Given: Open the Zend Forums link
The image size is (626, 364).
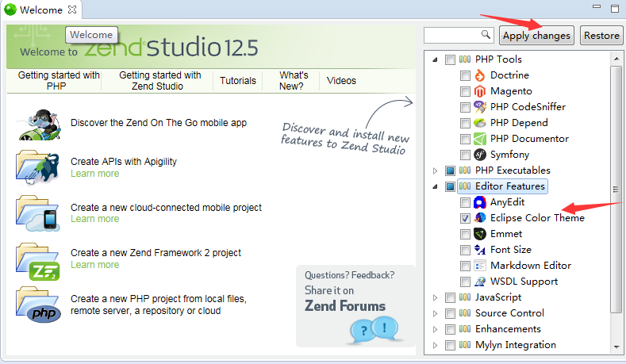Looking at the screenshot, I should click(345, 306).
